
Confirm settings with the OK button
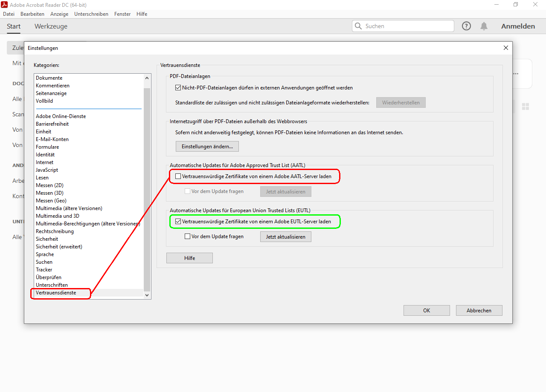coord(427,311)
